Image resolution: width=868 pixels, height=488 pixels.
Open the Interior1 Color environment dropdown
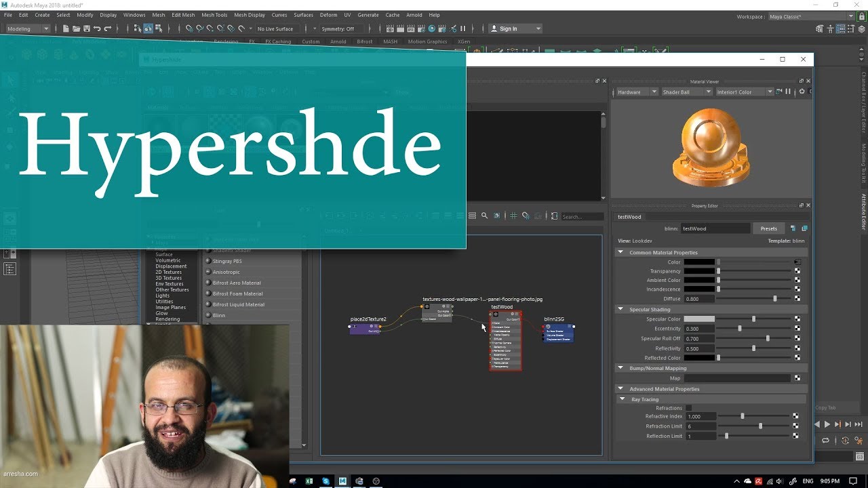click(x=745, y=91)
